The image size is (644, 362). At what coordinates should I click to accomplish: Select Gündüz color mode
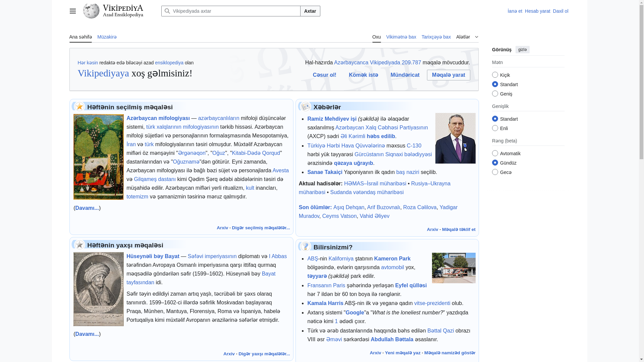pyautogui.click(x=495, y=163)
